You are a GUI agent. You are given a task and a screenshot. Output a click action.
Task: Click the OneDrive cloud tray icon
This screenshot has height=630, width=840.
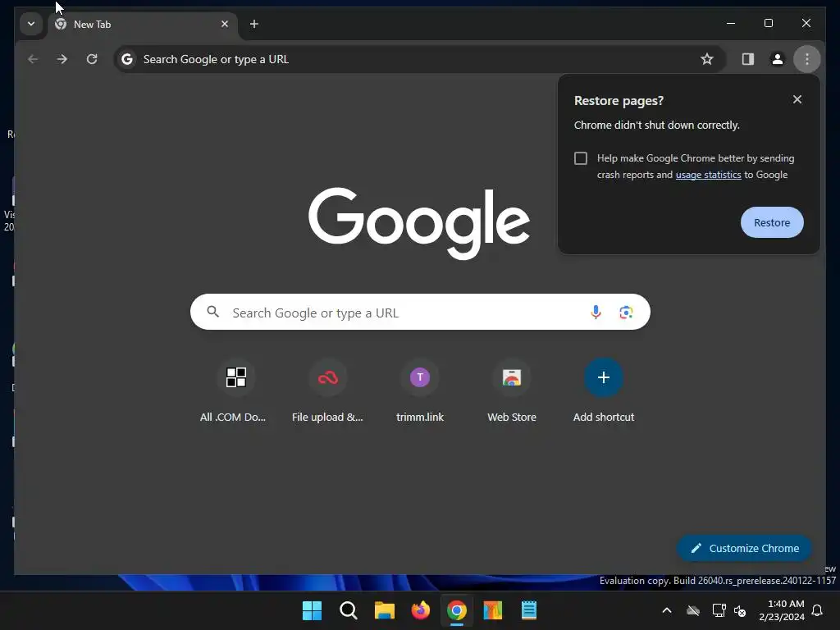pos(693,610)
